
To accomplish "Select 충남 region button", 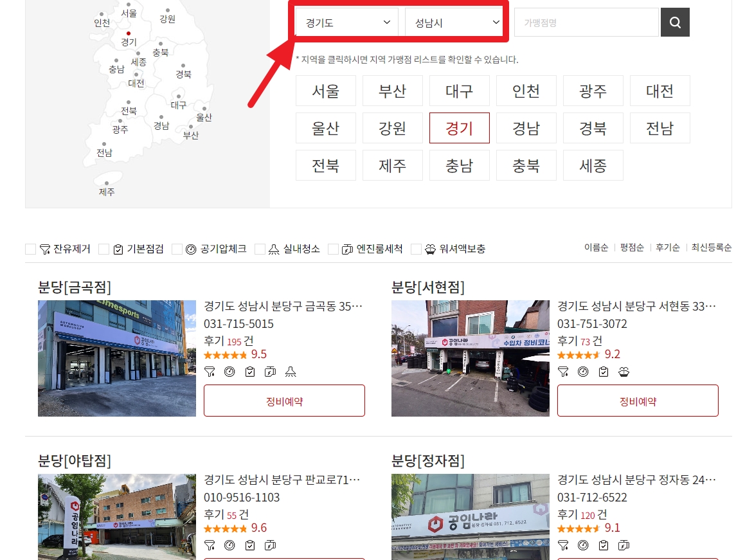I will (x=459, y=165).
